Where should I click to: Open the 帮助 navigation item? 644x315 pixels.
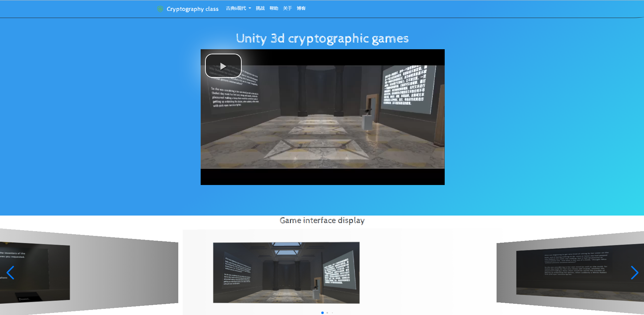[274, 8]
